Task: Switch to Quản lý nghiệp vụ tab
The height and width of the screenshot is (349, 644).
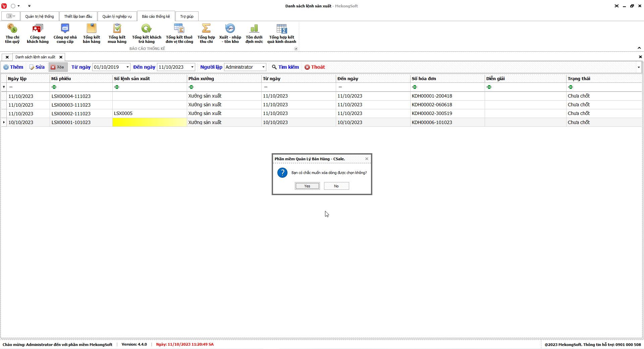Action: tap(117, 16)
